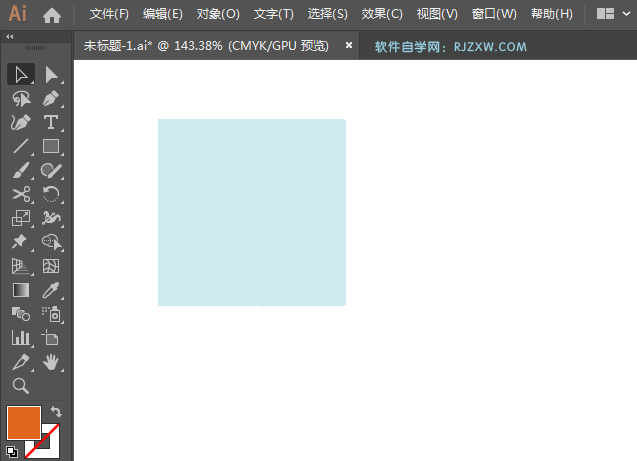The width and height of the screenshot is (637, 461).
Task: Expand the arrange documents dropdown chevron
Action: [x=626, y=14]
